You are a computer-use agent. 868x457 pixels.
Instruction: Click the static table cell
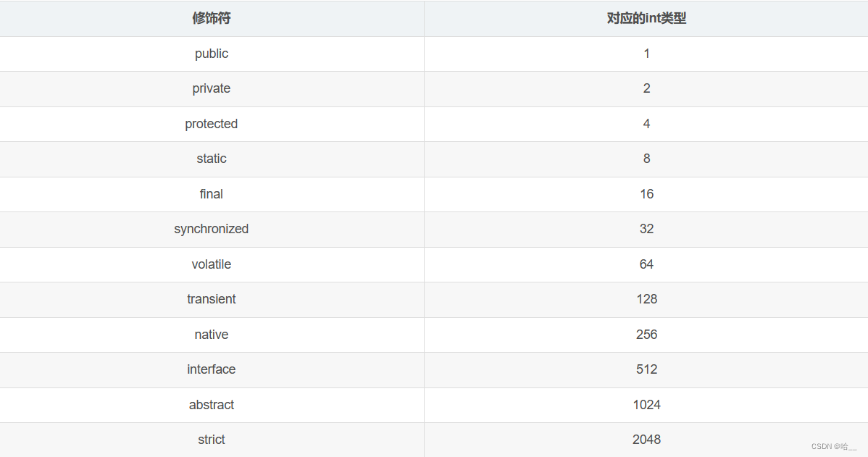coord(212,159)
